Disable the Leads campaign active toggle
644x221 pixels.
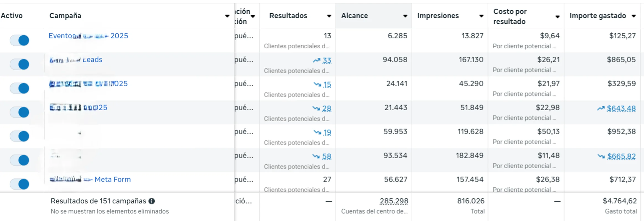coord(19,64)
